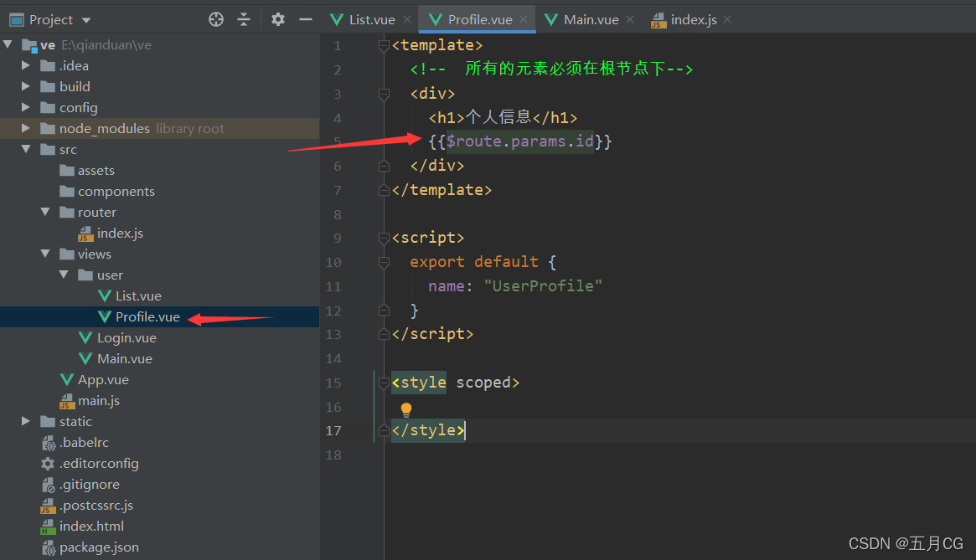This screenshot has height=560, width=976.
Task: Click the node_modules folder icon
Action: [x=48, y=128]
